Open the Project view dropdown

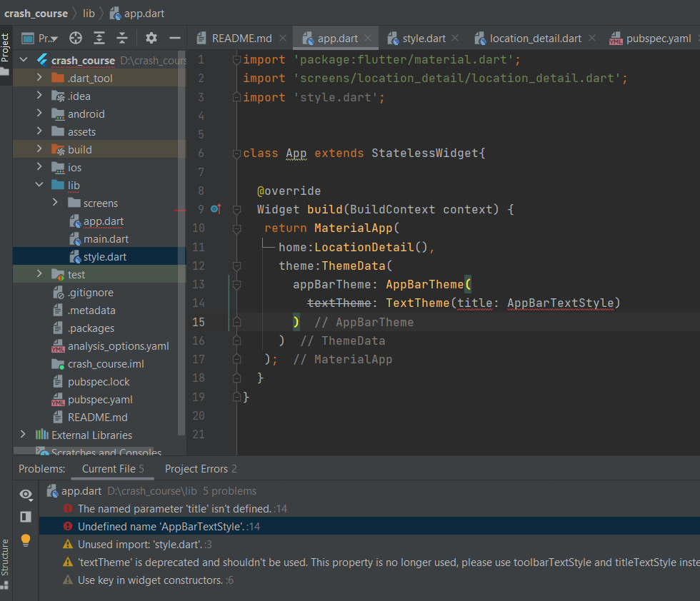tap(46, 39)
